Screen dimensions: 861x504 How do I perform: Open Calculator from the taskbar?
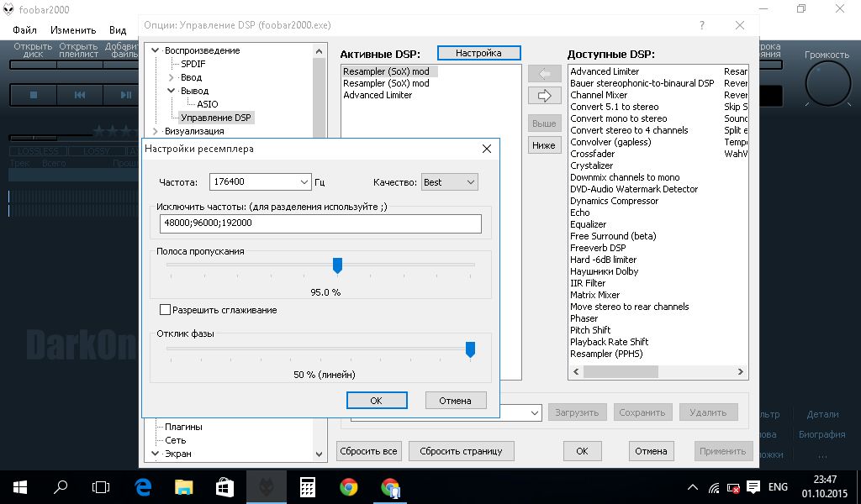pos(308,487)
